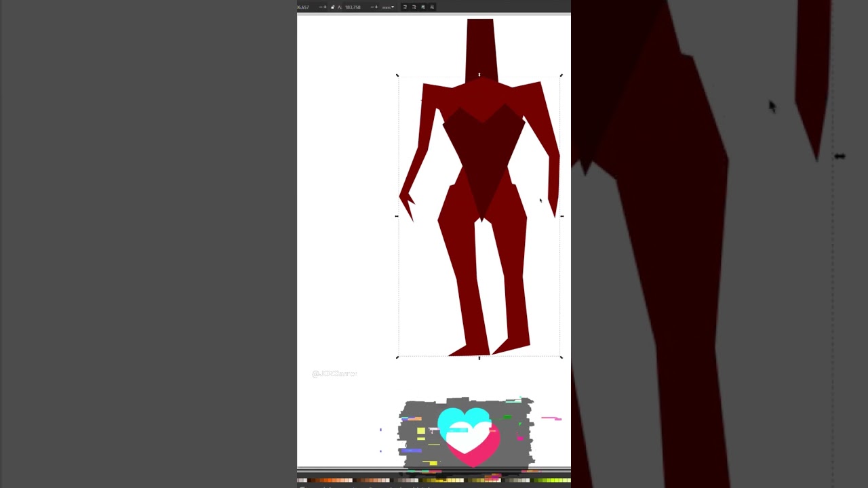This screenshot has width=868, height=488.
Task: Click the height field showing 183,758
Action: (353, 7)
